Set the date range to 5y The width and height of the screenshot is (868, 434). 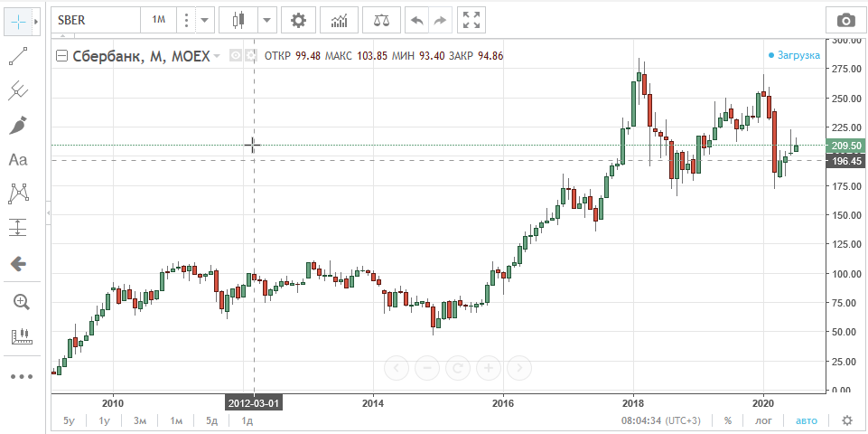pyautogui.click(x=69, y=420)
